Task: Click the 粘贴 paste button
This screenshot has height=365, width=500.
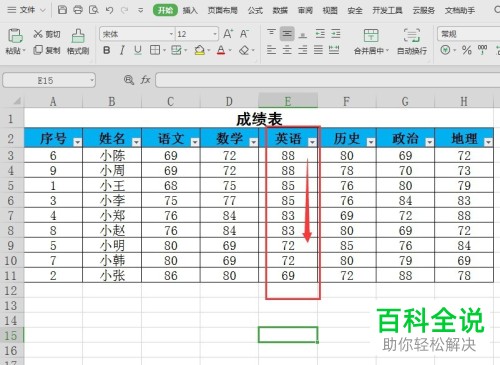Action: 15,41
